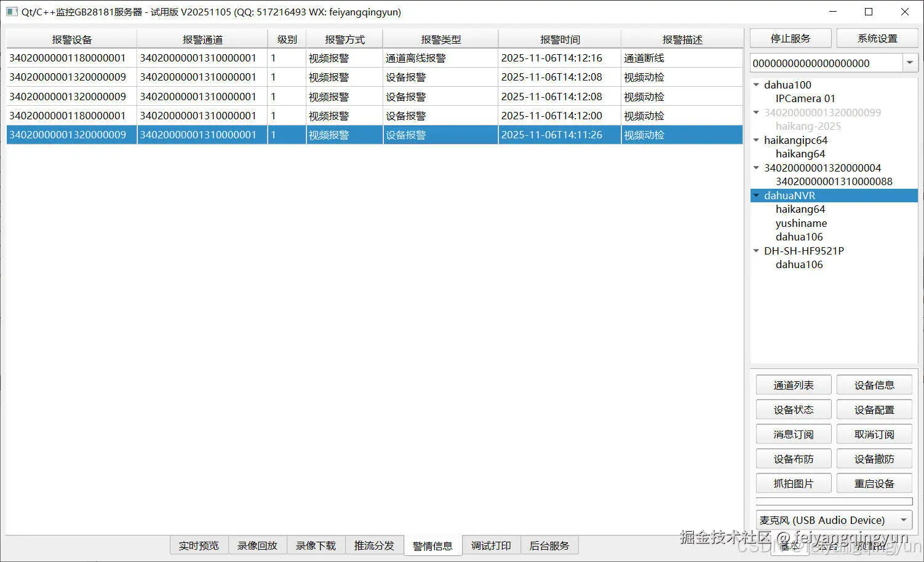Image resolution: width=924 pixels, height=562 pixels.
Task: Collapse the dahuaNVR tree node
Action: [756, 195]
